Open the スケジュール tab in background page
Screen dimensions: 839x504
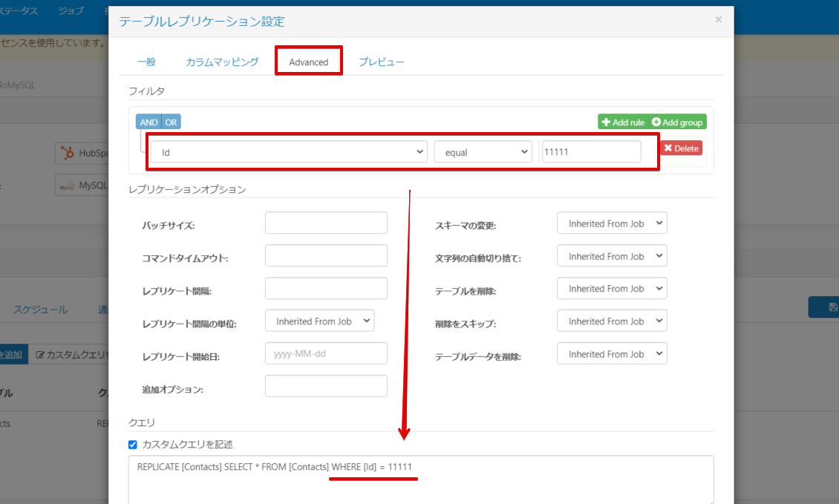41,310
